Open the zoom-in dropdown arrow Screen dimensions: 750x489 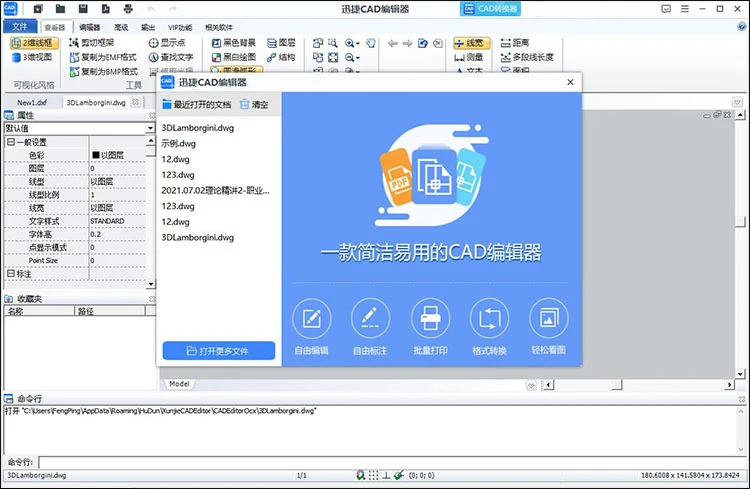pos(357,44)
